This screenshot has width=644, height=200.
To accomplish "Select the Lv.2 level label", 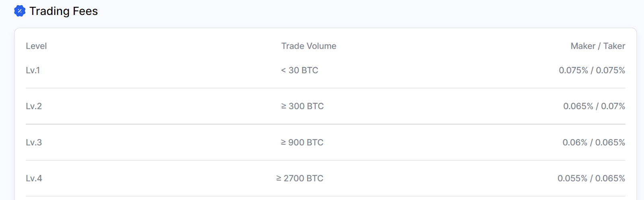I will 34,106.
